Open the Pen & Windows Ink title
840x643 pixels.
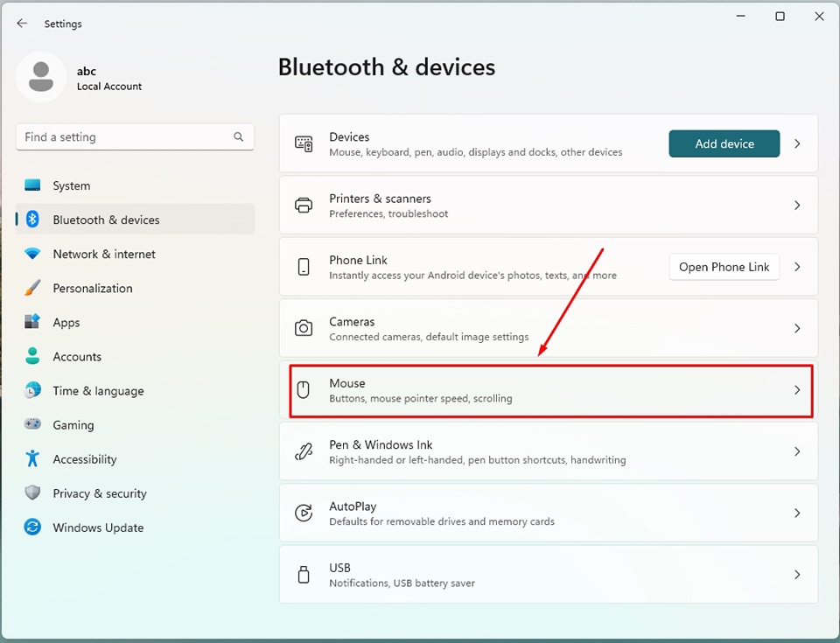click(381, 444)
